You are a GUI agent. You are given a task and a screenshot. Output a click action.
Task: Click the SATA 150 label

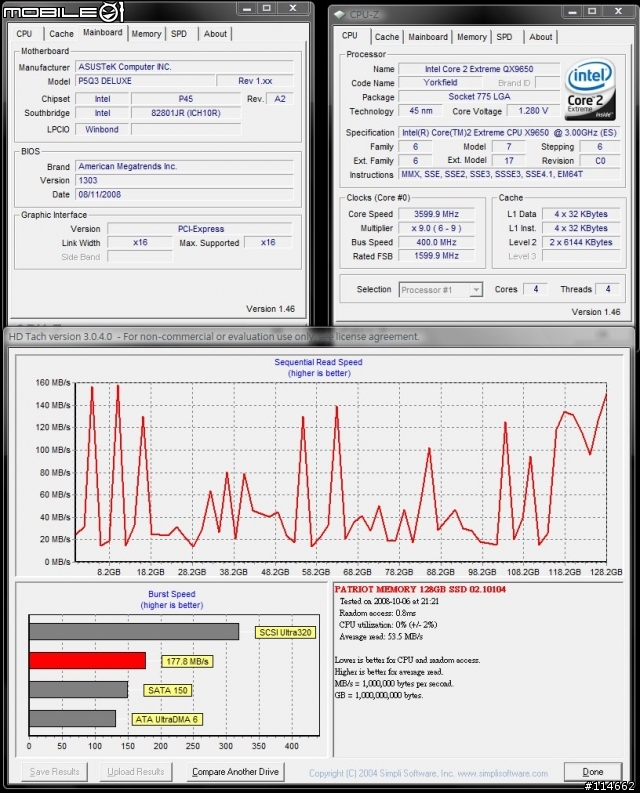click(x=168, y=690)
